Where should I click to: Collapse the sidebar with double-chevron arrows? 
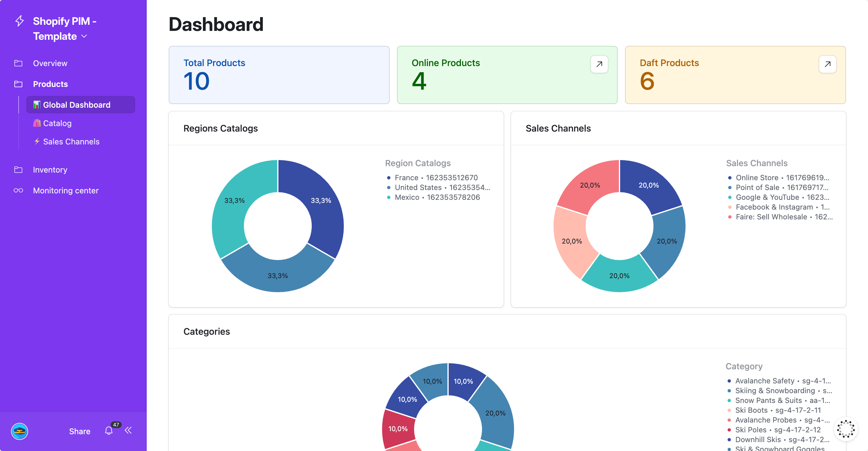[x=128, y=430]
